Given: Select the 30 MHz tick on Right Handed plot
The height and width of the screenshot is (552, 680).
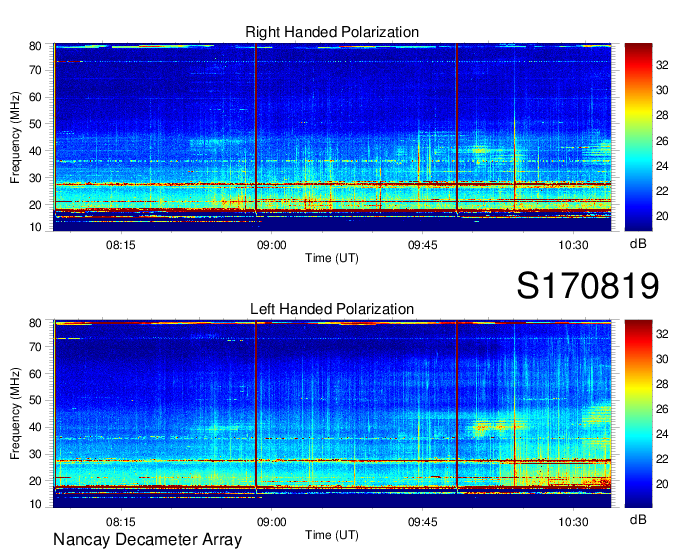Looking at the screenshot, I should pos(35,178).
